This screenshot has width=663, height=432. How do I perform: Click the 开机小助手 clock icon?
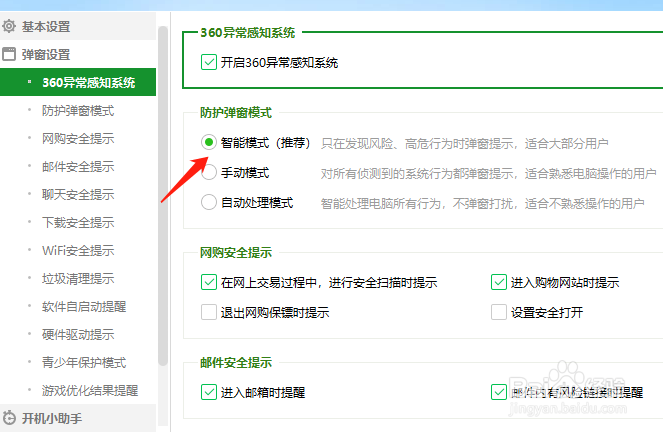(9, 418)
